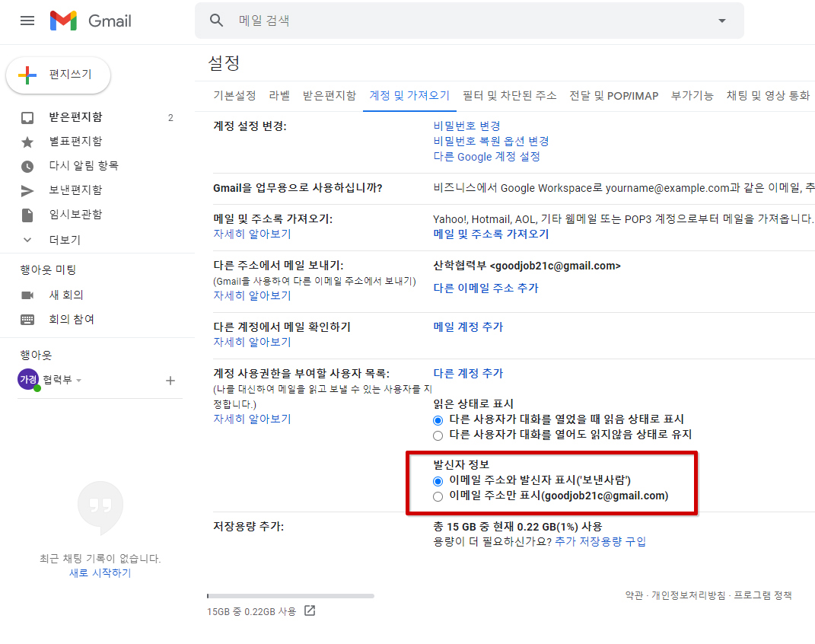Click the search magnifier icon
Viewport: 815px width, 644px height.
click(x=216, y=21)
